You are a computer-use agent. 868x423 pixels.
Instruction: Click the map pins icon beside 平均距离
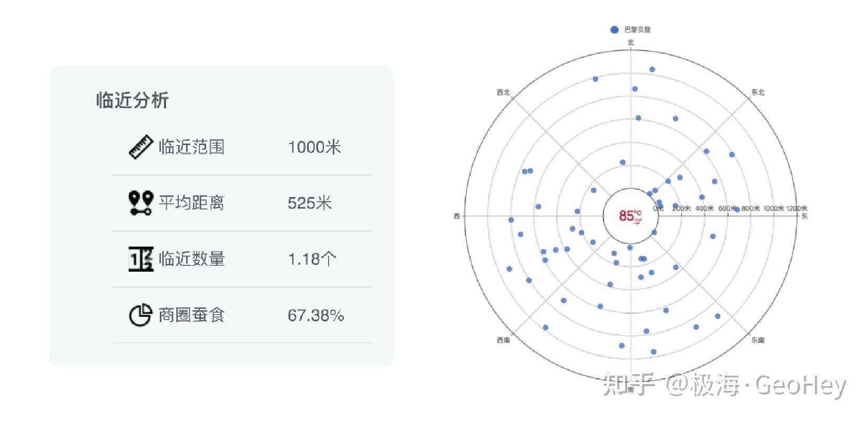click(140, 203)
